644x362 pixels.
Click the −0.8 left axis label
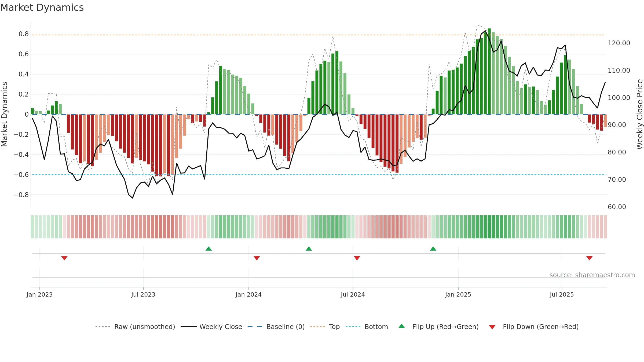[21, 195]
